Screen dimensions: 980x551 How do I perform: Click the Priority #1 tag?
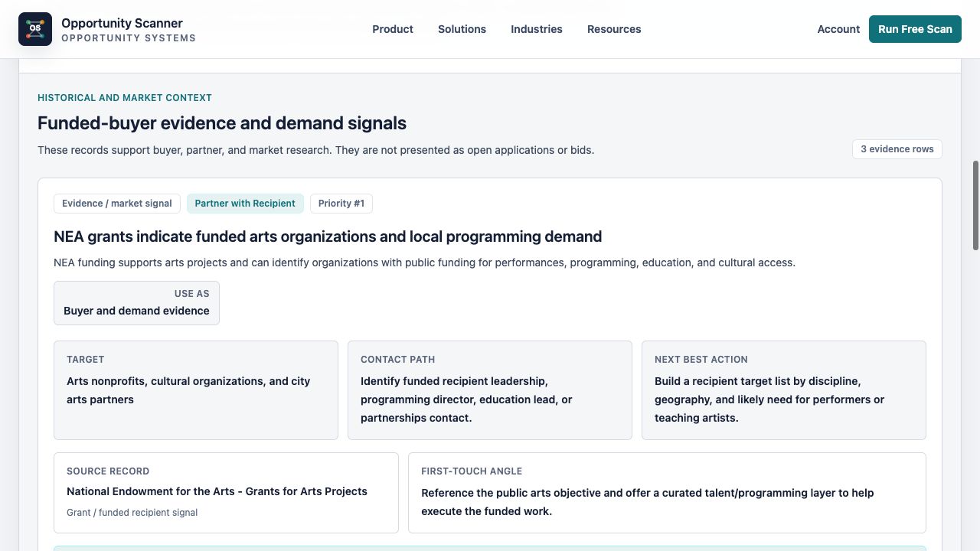(x=341, y=204)
